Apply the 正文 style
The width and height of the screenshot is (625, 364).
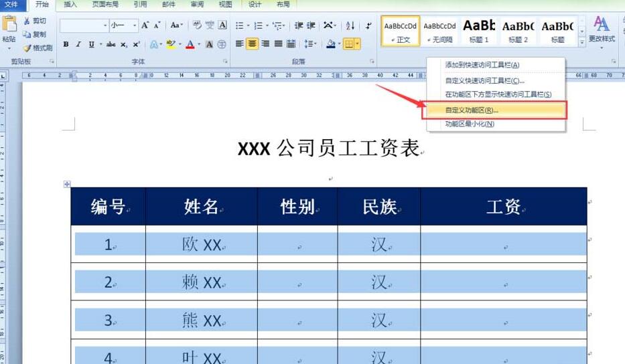tap(400, 31)
